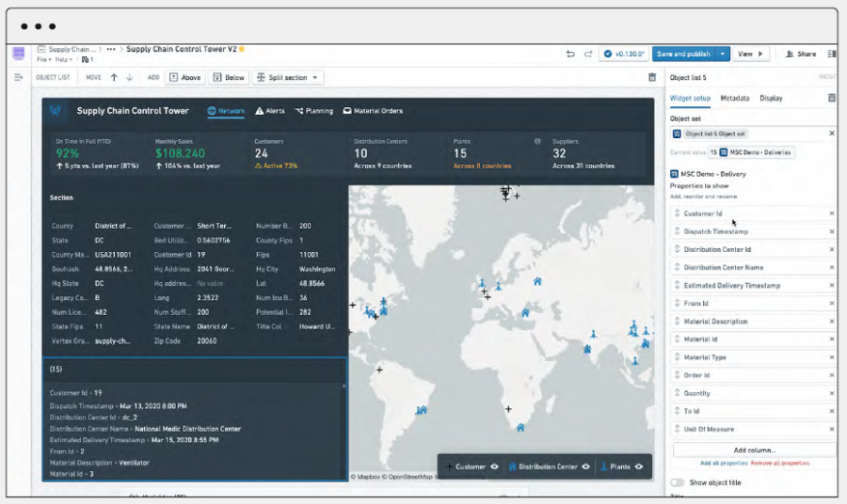The width and height of the screenshot is (847, 504).
Task: Click Material Description value Ventilator
Action: coord(134,463)
